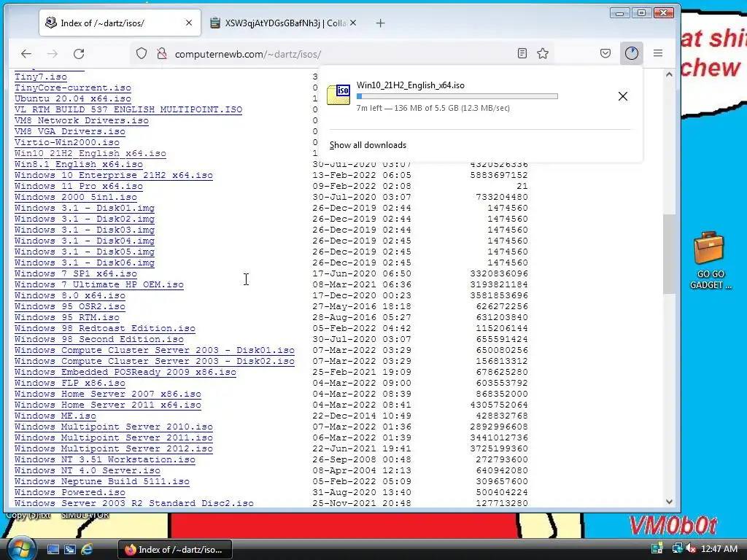Click the ISO file icon in downloads panel
Screen dimensions: 747x560
pos(338,95)
